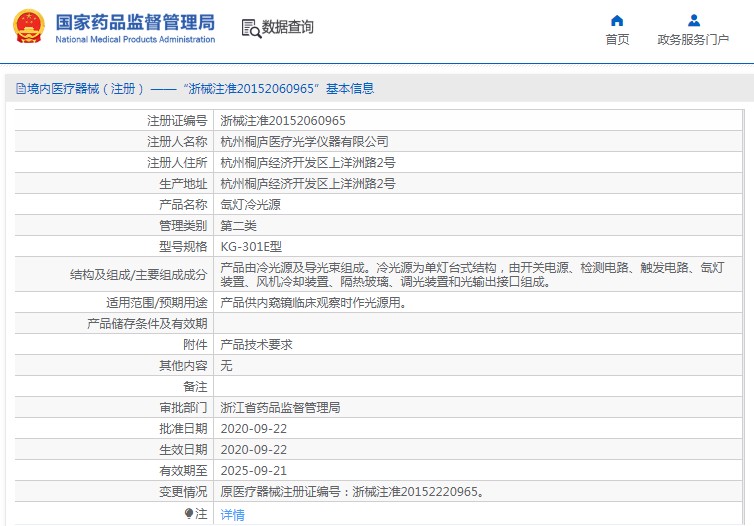Click the 国家药品监督管理局 title text
Screen dimensions: 754x526
point(134,21)
